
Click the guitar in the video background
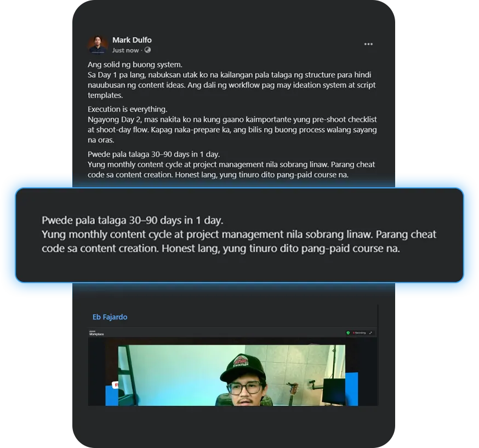[x=293, y=393]
